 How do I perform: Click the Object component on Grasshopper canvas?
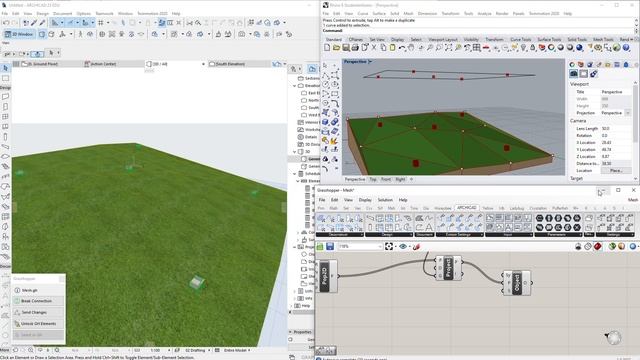tap(517, 282)
